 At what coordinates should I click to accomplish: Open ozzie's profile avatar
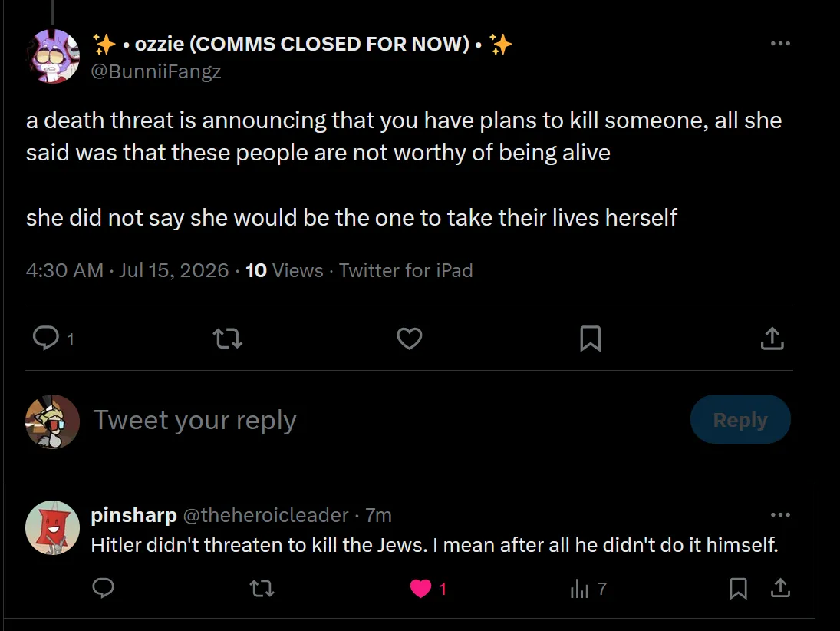pos(52,56)
